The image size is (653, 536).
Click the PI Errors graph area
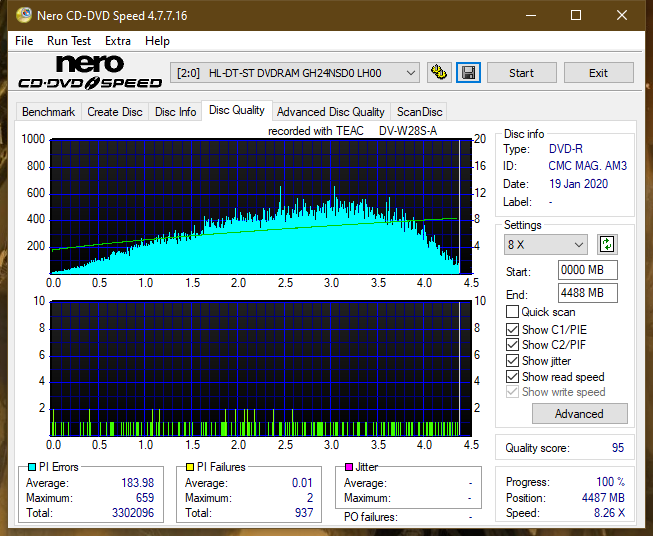click(261, 206)
